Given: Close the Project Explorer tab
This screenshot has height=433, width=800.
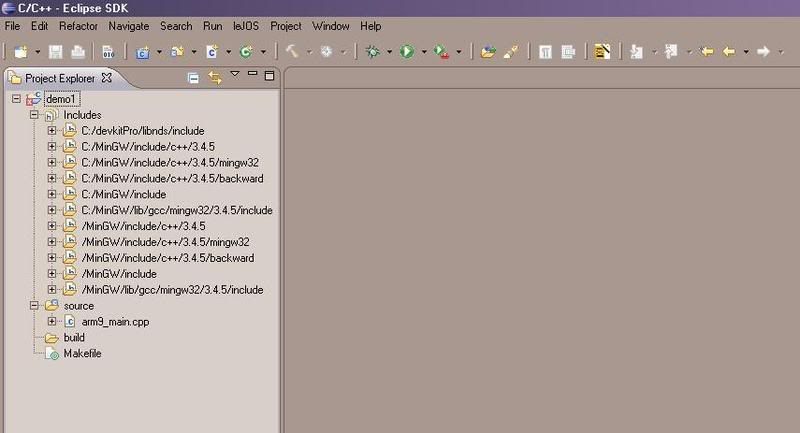Looking at the screenshot, I should coord(107,78).
